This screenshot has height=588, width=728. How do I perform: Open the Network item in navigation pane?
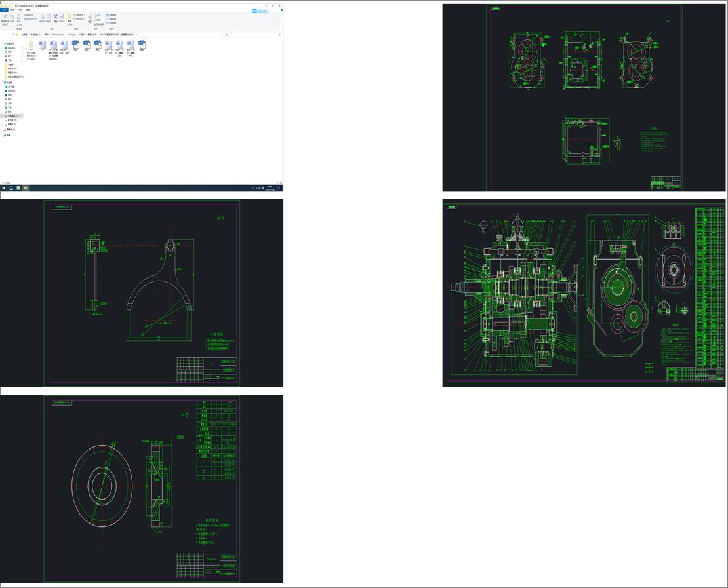pos(9,135)
